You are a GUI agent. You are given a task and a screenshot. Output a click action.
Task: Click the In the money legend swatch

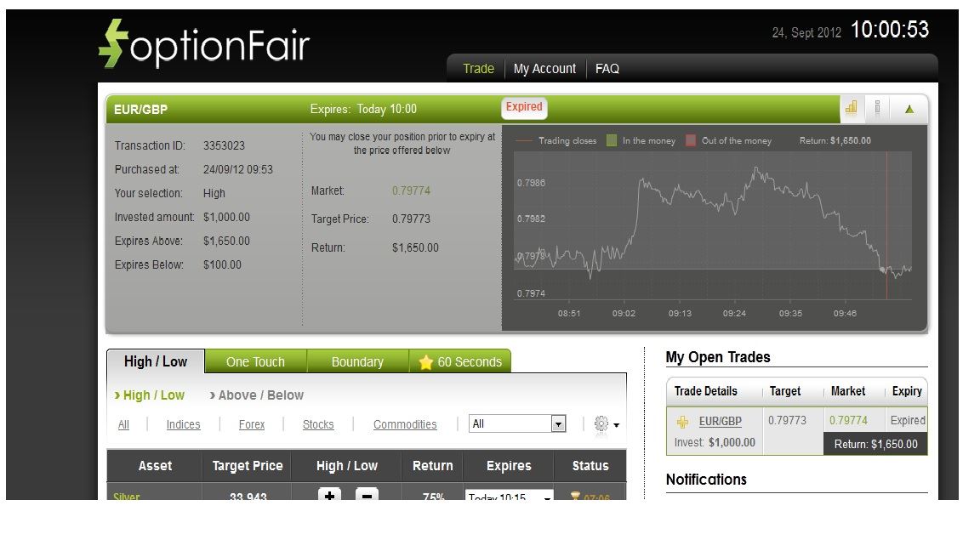click(x=612, y=140)
